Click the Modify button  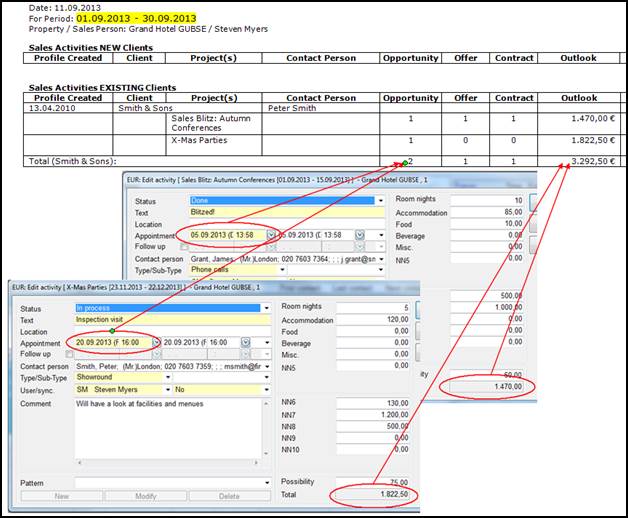click(145, 496)
